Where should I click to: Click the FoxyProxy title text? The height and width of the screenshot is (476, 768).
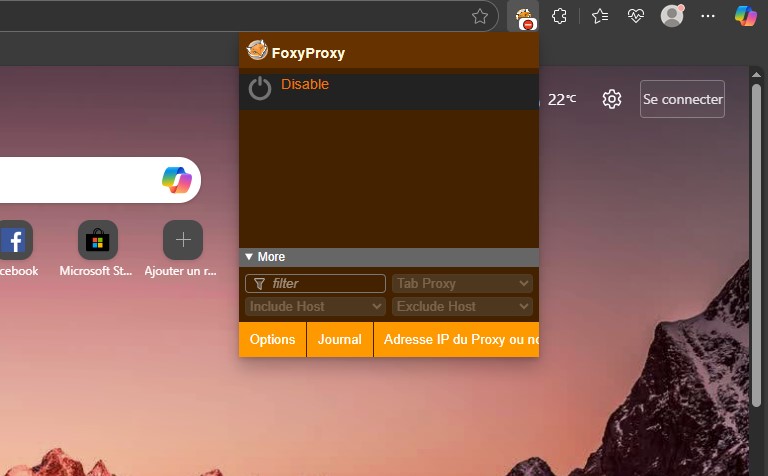click(x=308, y=53)
